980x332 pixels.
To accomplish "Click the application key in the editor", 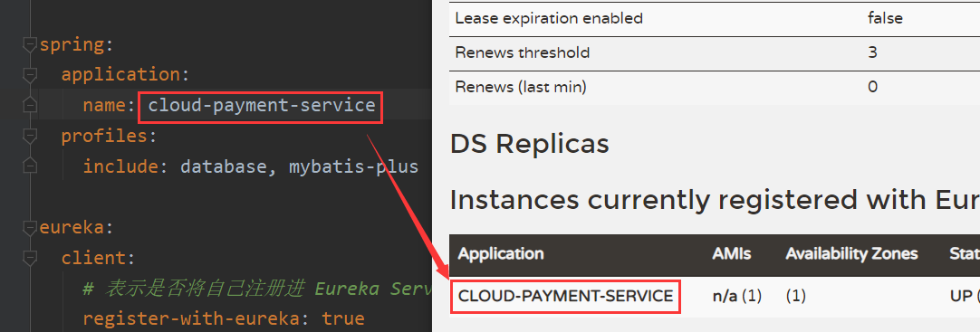I will point(121,75).
